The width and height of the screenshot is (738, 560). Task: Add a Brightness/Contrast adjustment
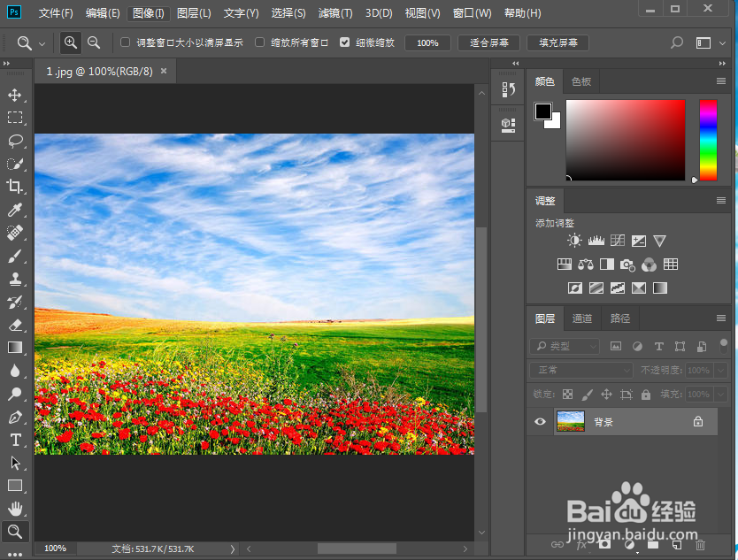point(574,241)
